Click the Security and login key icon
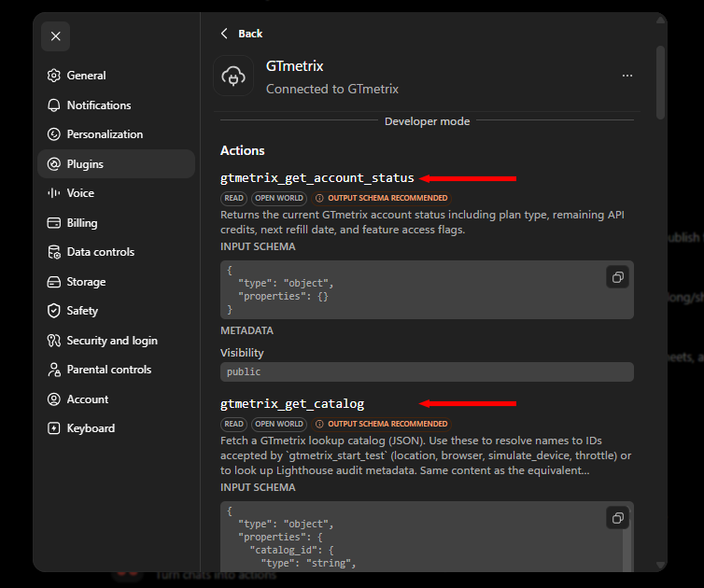 (54, 341)
